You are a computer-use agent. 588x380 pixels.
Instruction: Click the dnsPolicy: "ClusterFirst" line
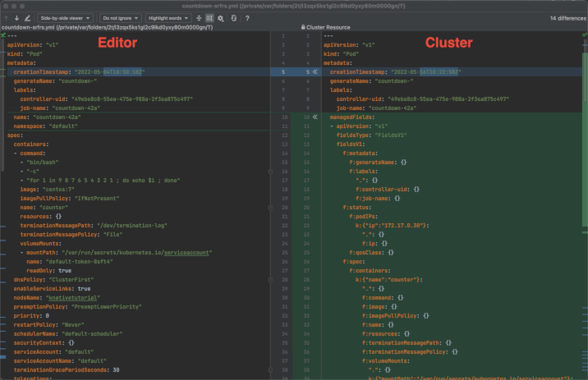click(53, 280)
